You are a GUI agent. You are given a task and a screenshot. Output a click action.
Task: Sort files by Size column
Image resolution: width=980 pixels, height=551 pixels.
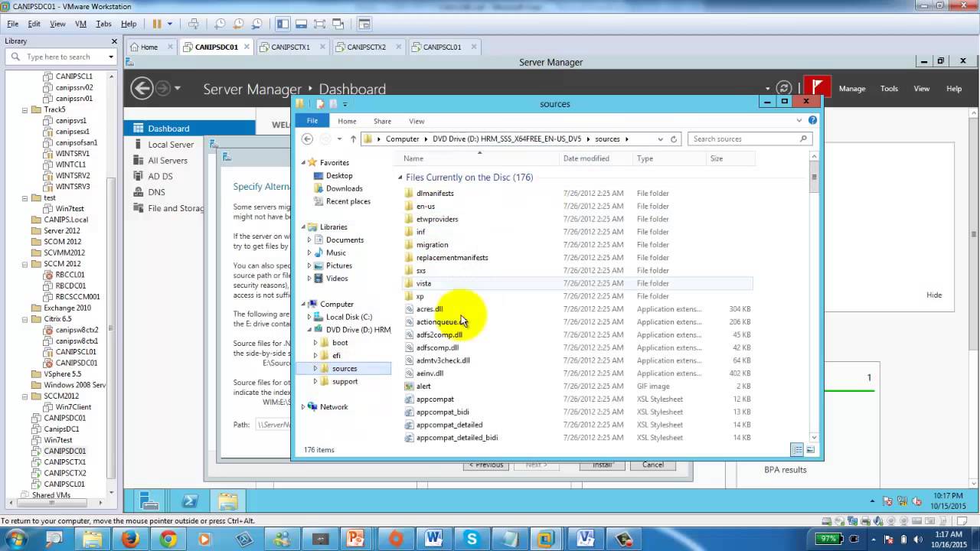point(717,158)
